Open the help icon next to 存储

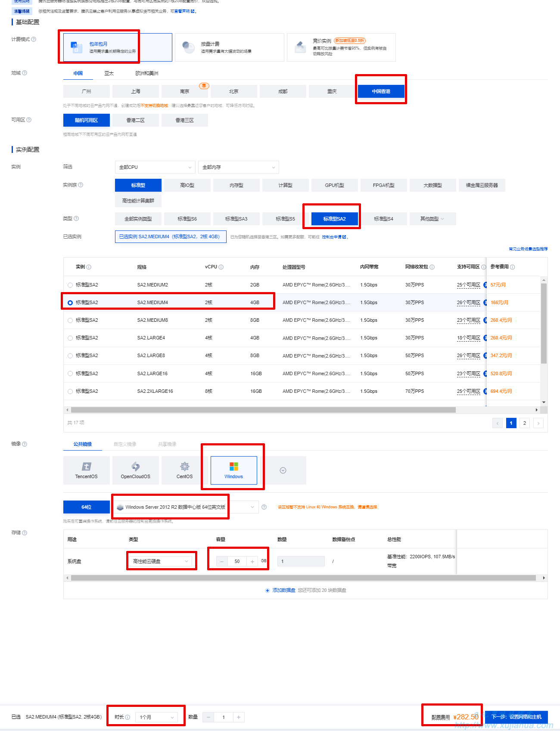[25, 533]
